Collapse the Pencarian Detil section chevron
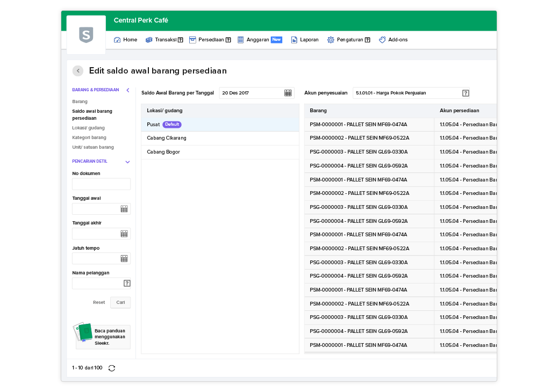This screenshot has height=392, width=558. tap(127, 162)
